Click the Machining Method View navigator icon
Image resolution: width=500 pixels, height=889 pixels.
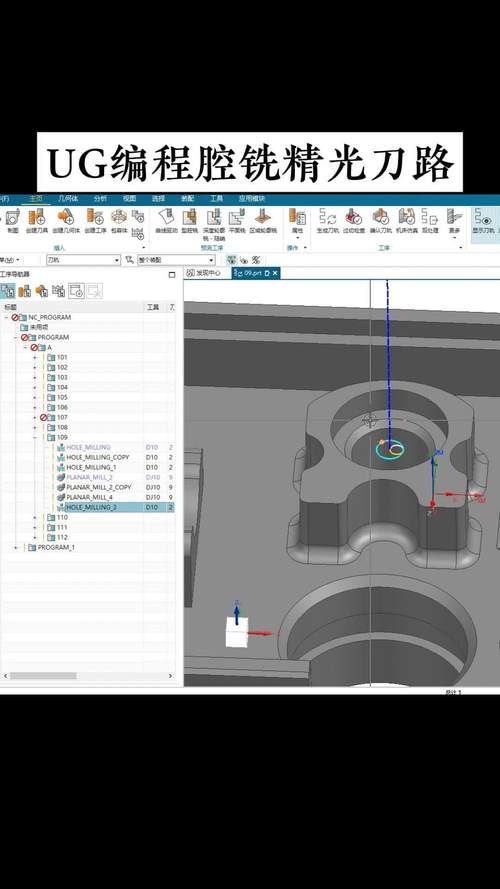(x=58, y=291)
